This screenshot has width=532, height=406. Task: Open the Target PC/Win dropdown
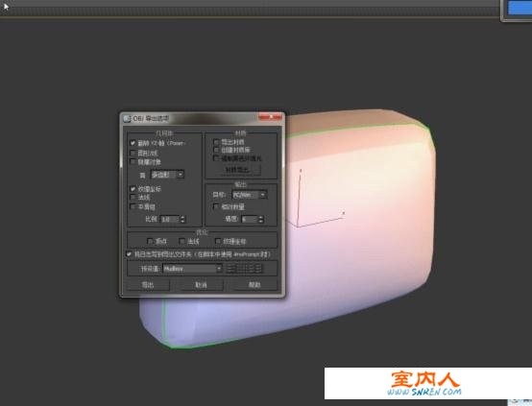coord(250,195)
